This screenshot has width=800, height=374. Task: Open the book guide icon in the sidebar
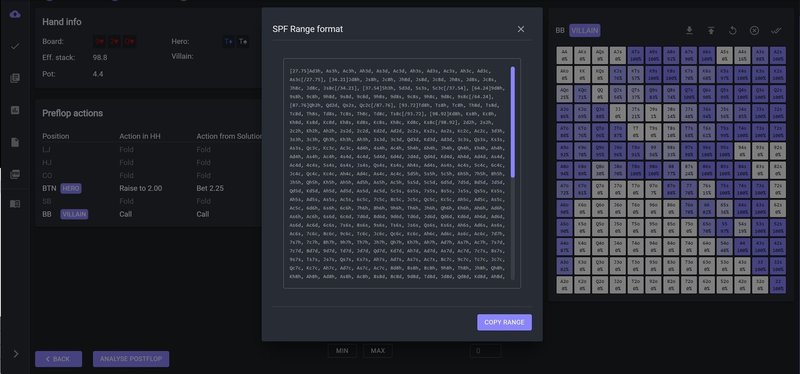coord(15,204)
